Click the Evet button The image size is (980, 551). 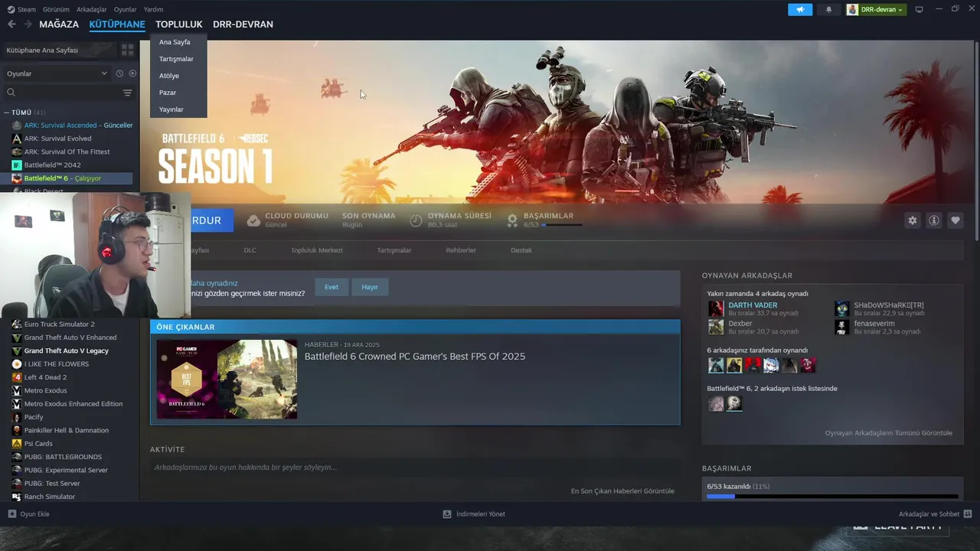pos(332,287)
